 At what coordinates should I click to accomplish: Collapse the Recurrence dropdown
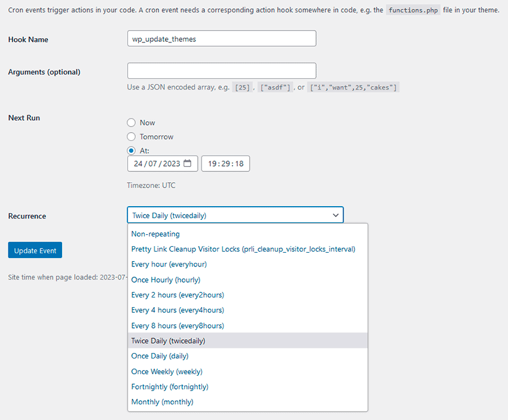click(235, 215)
